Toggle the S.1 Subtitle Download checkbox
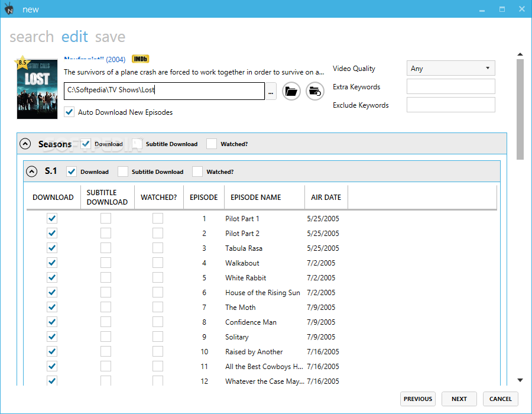The height and width of the screenshot is (414, 532). pos(123,172)
